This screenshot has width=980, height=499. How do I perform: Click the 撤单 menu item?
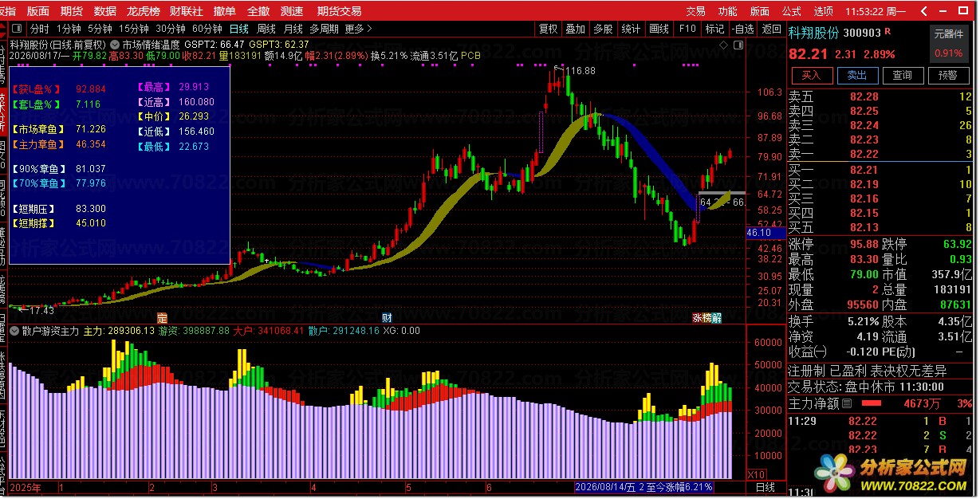tap(225, 11)
